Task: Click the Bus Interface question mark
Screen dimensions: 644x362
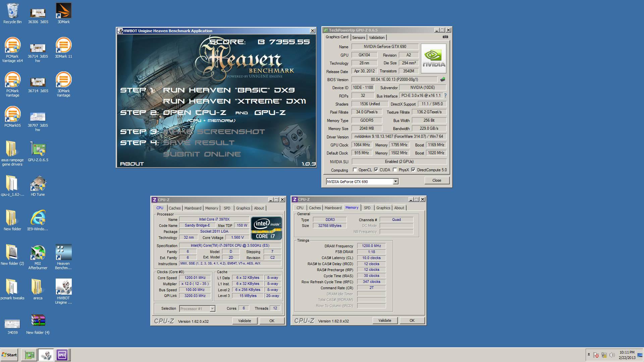Action: pos(445,96)
